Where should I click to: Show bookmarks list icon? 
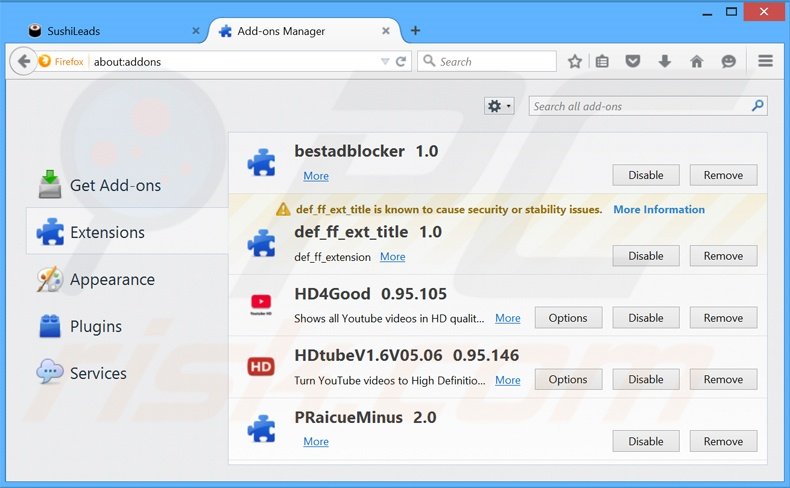(602, 61)
